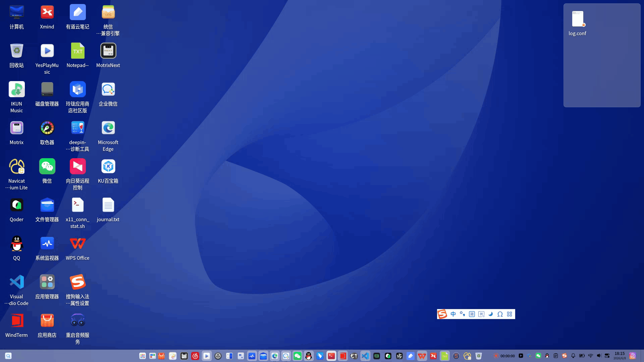Toggle 简 simplified/traditional in Sogou bar
Screen dimensions: 644x362
pyautogui.click(x=472, y=314)
